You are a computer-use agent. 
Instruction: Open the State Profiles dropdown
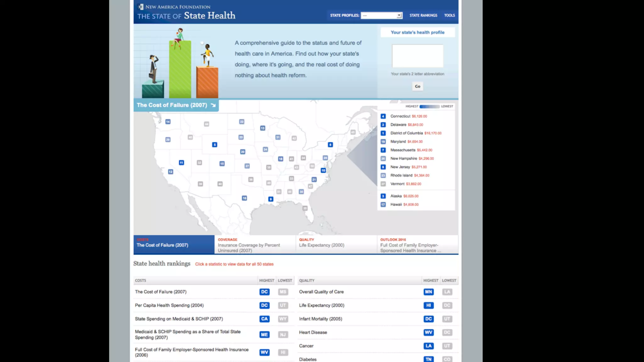click(381, 15)
